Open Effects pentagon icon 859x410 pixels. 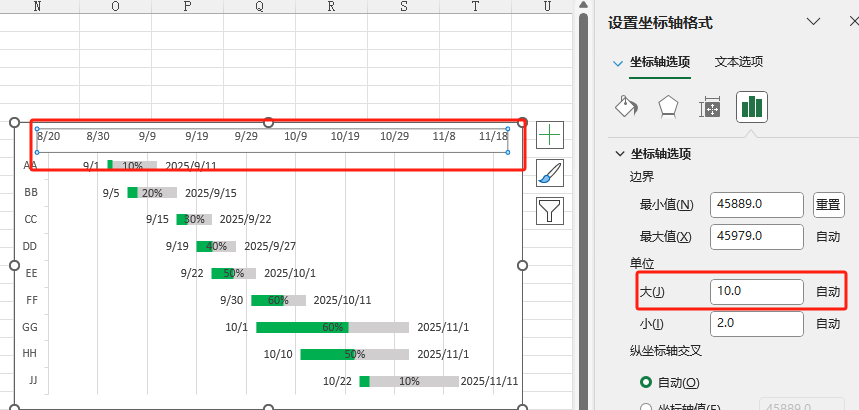[668, 107]
